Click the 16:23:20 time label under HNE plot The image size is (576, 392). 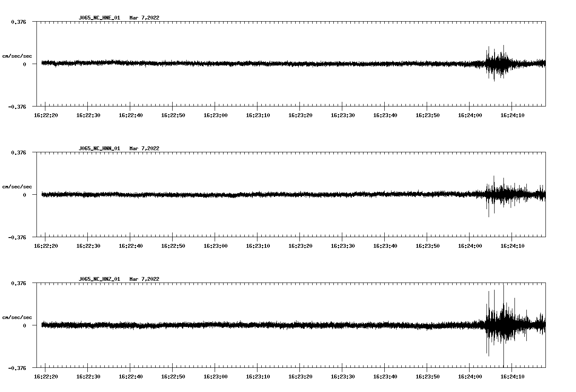pyautogui.click(x=300, y=115)
